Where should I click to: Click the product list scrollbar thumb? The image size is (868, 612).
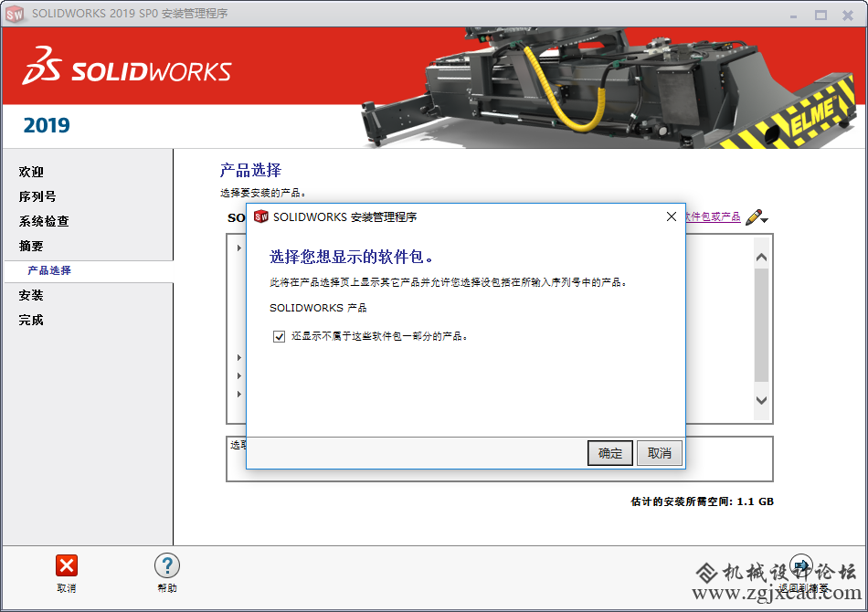[x=761, y=325]
